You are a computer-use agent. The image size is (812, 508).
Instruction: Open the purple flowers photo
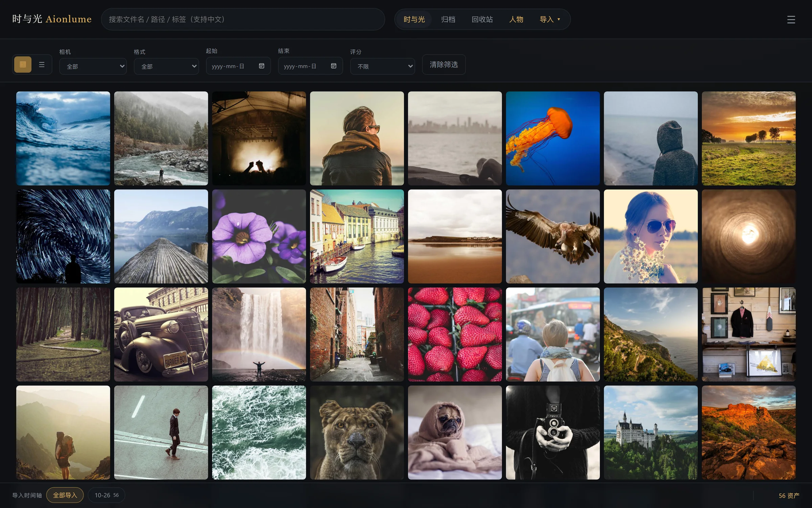pyautogui.click(x=259, y=236)
